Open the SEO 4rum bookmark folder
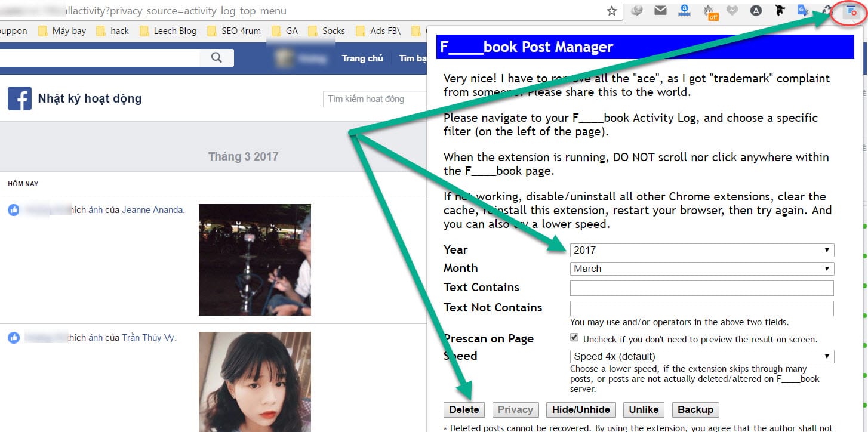 [x=234, y=31]
